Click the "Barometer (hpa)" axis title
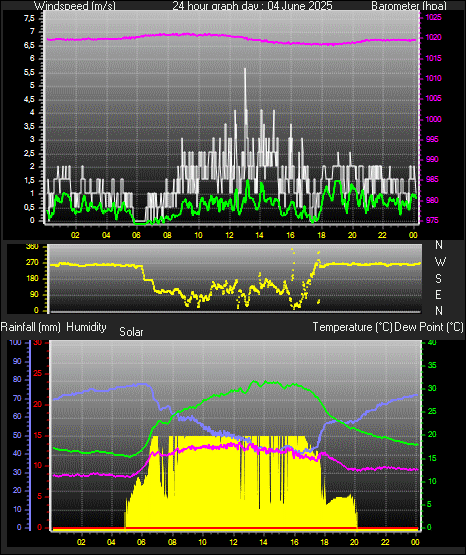466x555 pixels. coord(409,6)
